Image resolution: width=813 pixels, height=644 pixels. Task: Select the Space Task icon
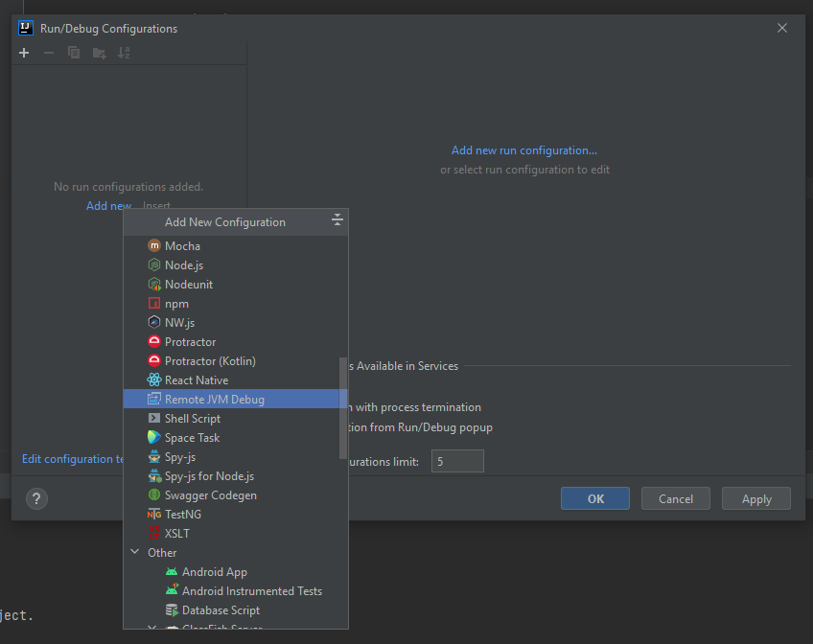click(x=154, y=437)
